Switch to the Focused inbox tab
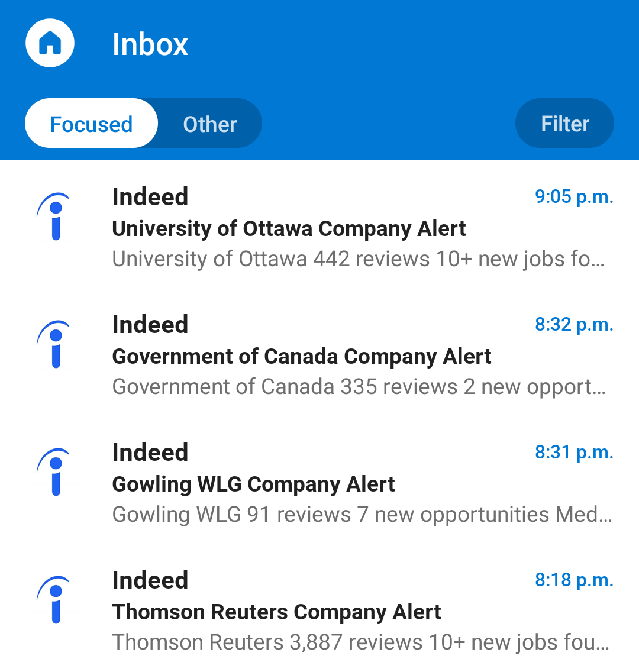 click(x=91, y=124)
